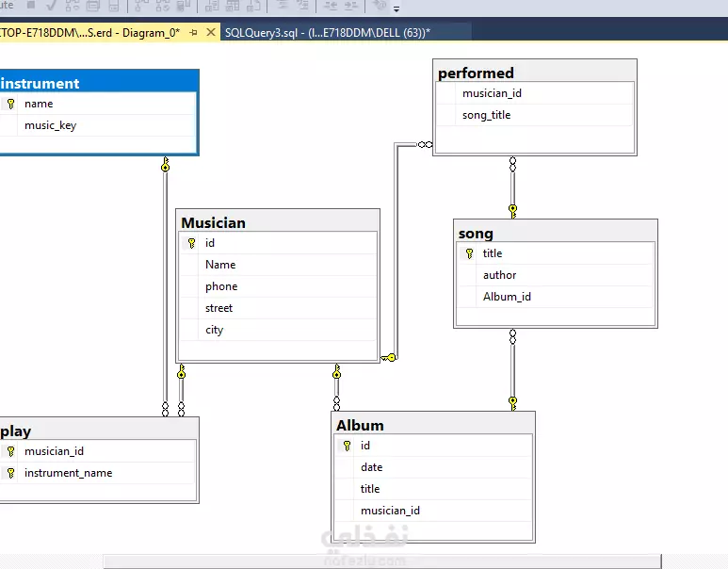Select the song table header
This screenshot has height=569, width=728.
pyautogui.click(x=556, y=233)
